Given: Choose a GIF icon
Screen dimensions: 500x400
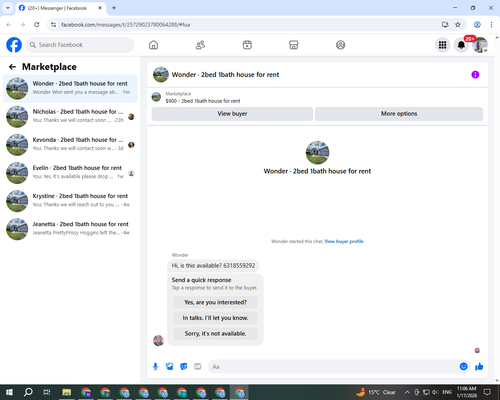Looking at the screenshot, I should (198, 367).
